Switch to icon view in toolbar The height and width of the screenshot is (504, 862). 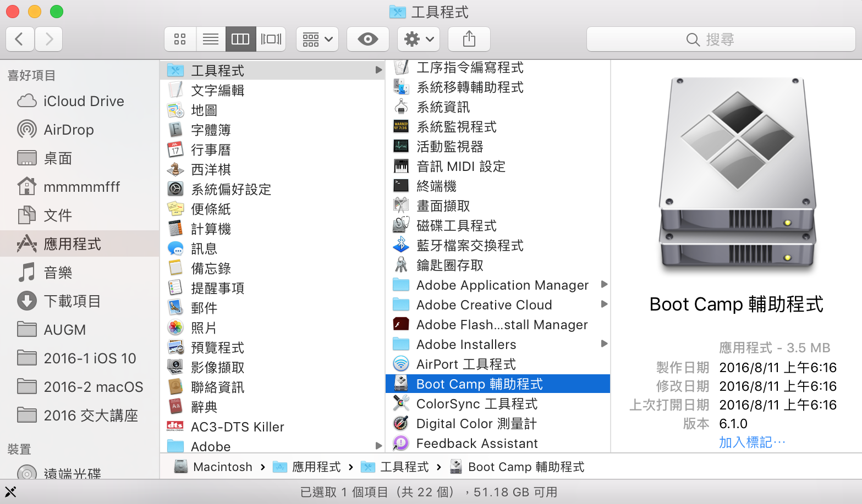[x=180, y=39]
